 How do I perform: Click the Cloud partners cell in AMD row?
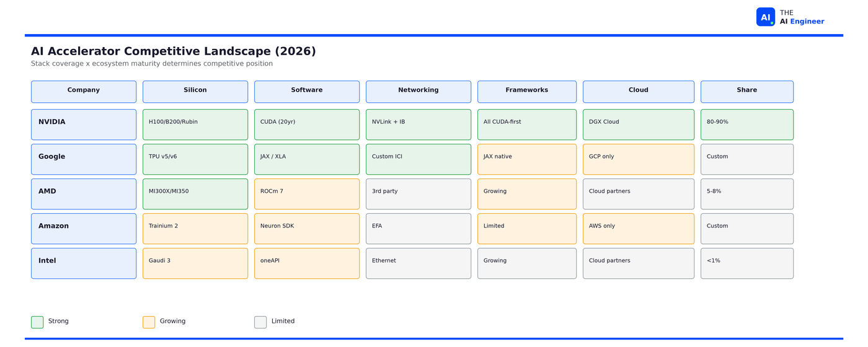click(639, 194)
